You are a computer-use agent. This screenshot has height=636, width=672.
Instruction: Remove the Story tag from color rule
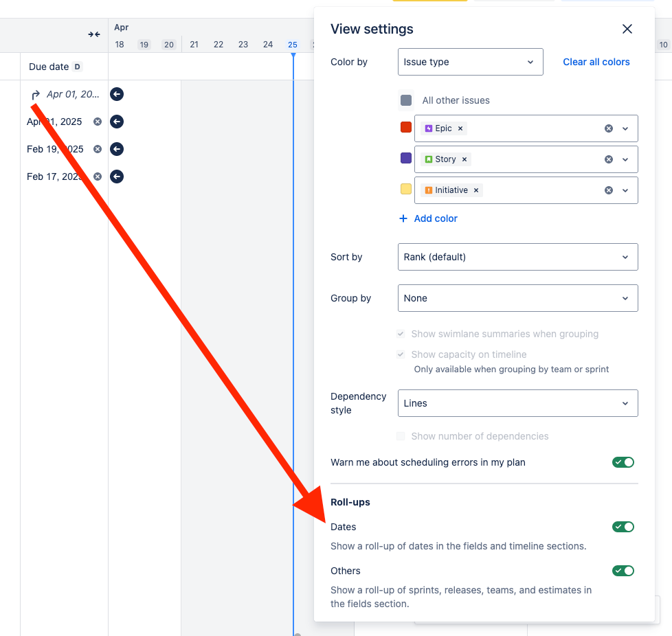click(464, 159)
